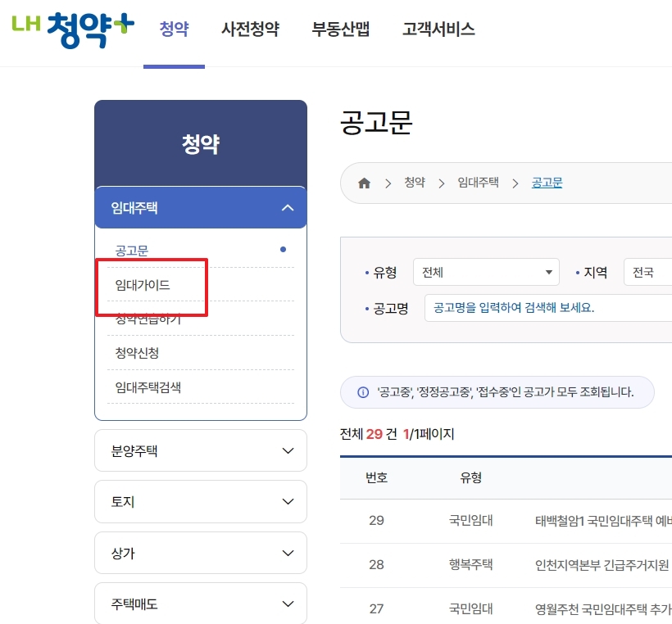The image size is (672, 624).
Task: Click the LH 청약+ home logo
Action: tap(72, 27)
